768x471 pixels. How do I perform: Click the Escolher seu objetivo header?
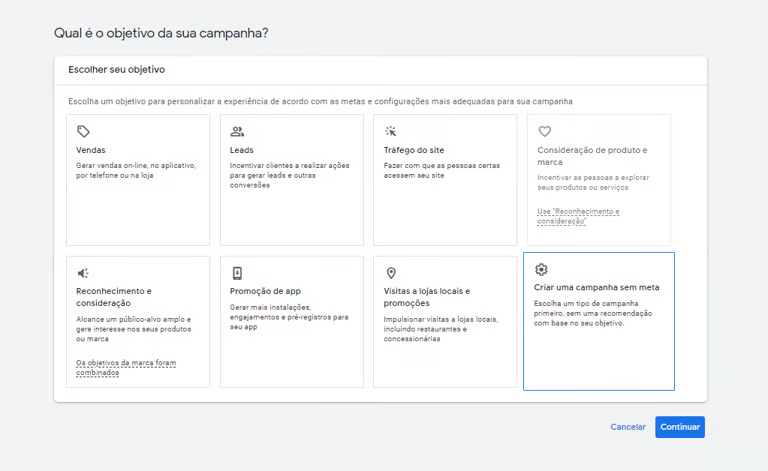117,70
